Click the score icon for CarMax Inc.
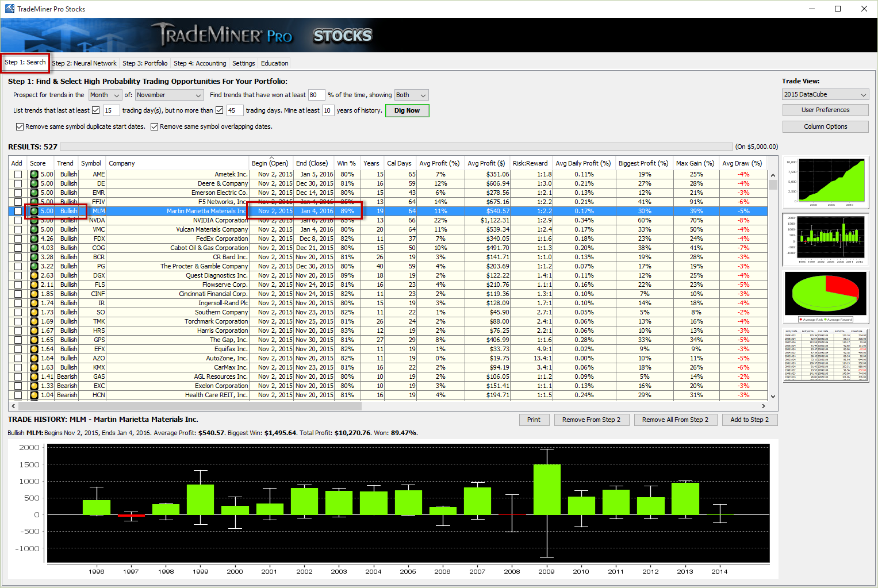Image resolution: width=878 pixels, height=588 pixels. tap(34, 367)
